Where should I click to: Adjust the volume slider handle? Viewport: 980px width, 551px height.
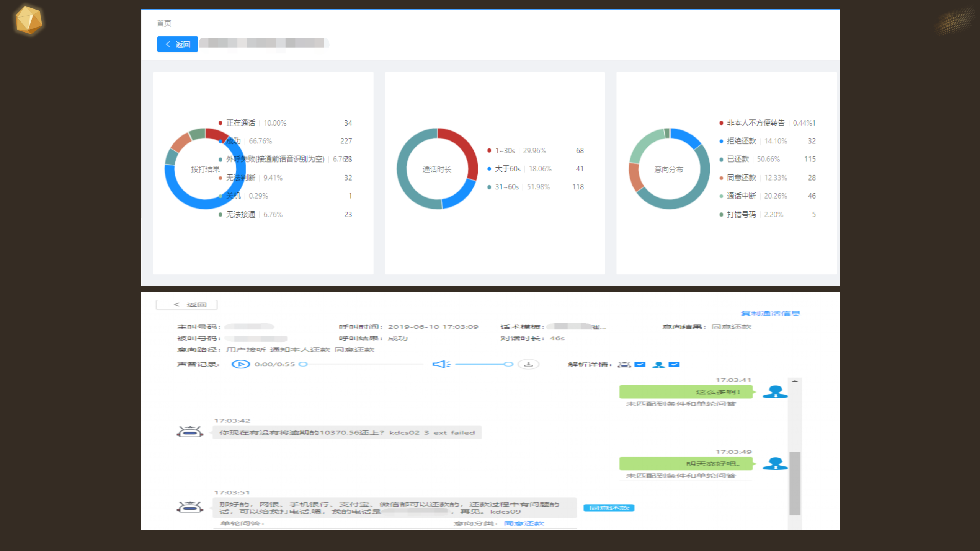click(x=508, y=364)
